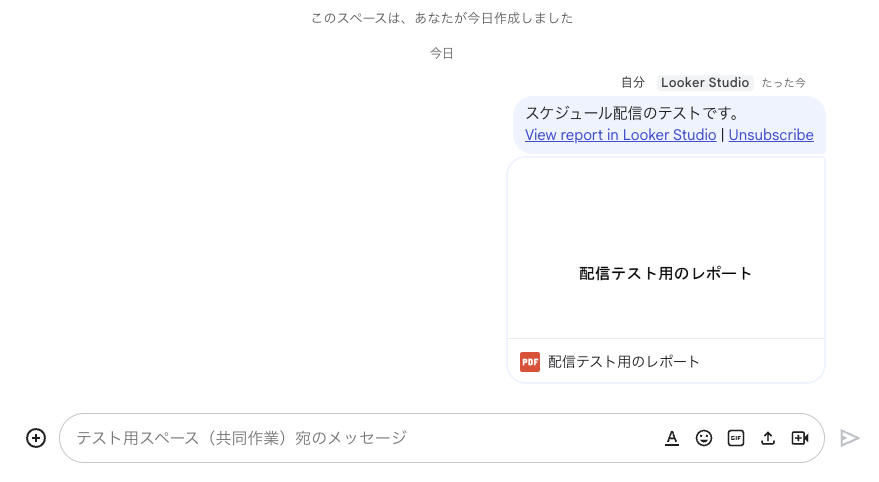Click the report title inside the preview
Viewport: 879px width, 482px height.
pyautogui.click(x=666, y=274)
